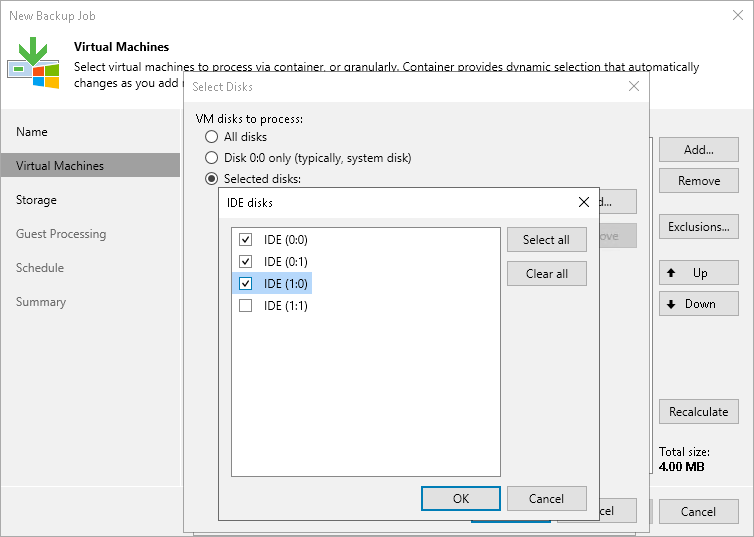Click the Recalculate button
This screenshot has height=537, width=754.
(699, 412)
